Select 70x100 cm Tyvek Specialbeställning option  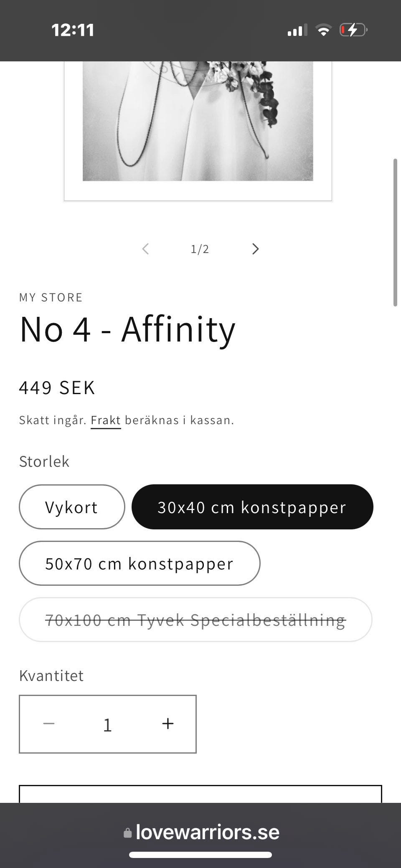[195, 620]
